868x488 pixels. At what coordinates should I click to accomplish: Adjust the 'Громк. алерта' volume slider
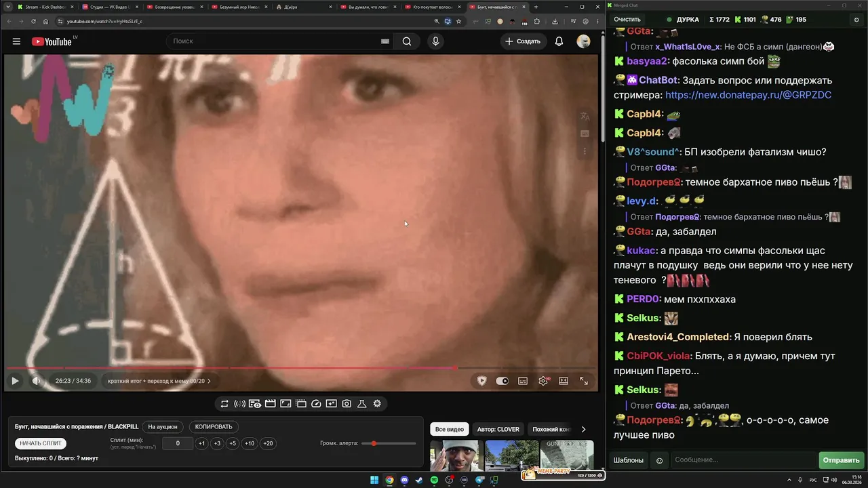[390, 443]
